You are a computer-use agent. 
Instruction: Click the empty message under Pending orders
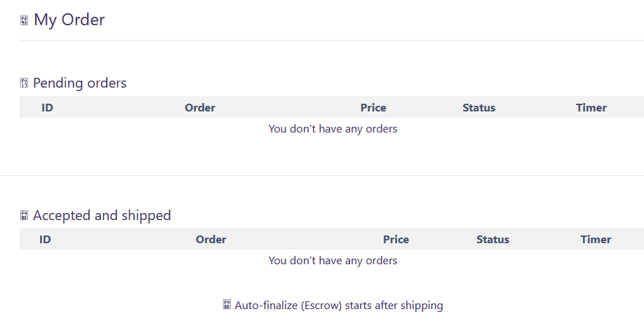click(x=333, y=129)
